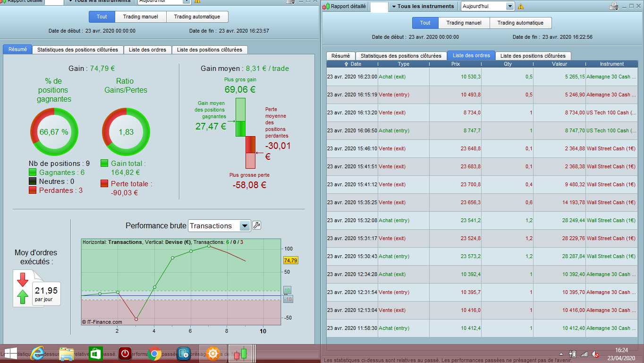Open Liste des positions clôturées tab in right window

coord(533,56)
